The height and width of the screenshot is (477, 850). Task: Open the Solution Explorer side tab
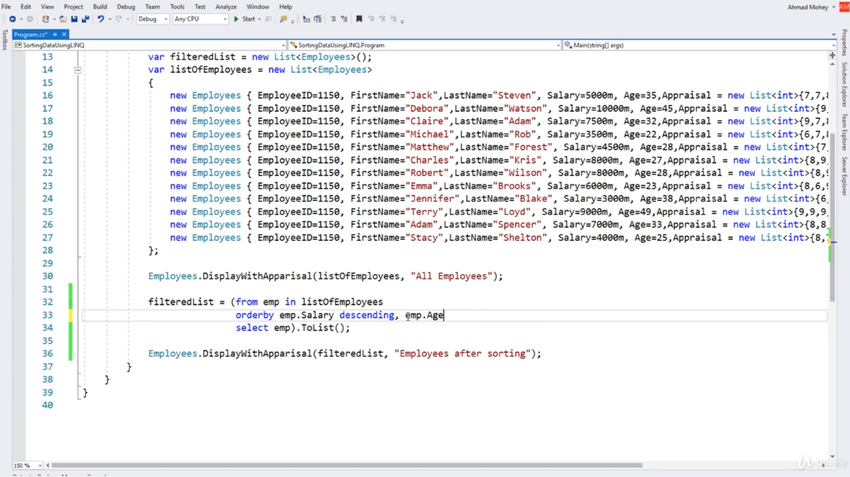tap(845, 84)
